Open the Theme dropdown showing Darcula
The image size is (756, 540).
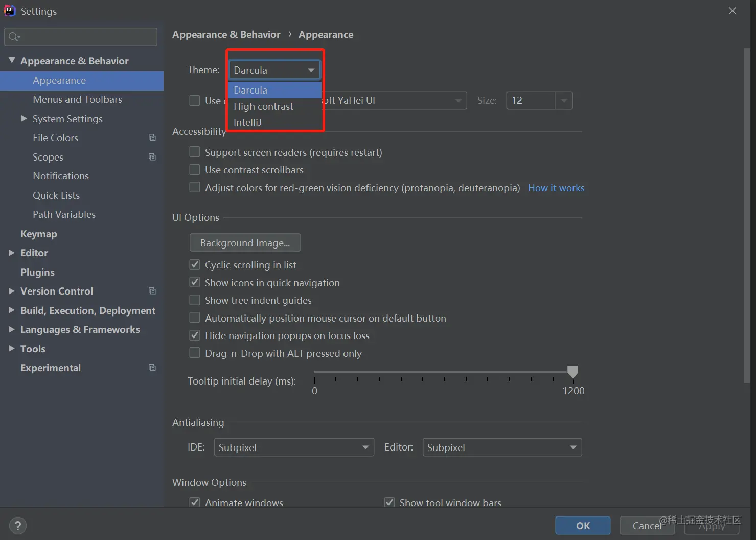click(274, 70)
